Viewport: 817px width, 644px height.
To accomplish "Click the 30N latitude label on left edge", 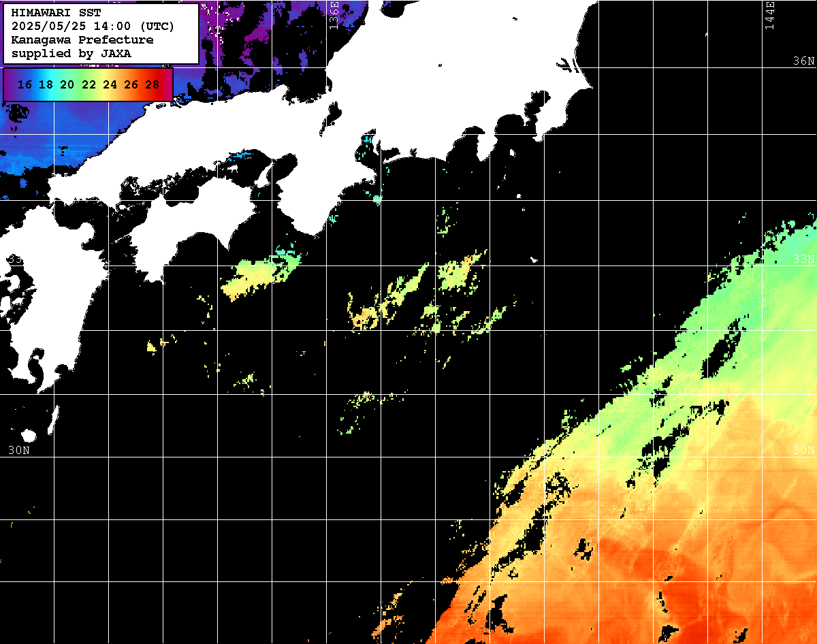I will pos(19,450).
